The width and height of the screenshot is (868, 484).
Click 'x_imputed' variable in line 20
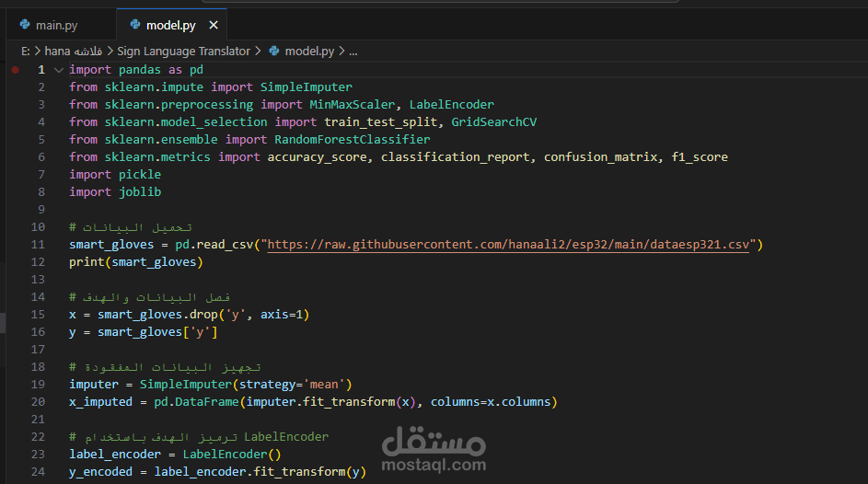point(100,401)
